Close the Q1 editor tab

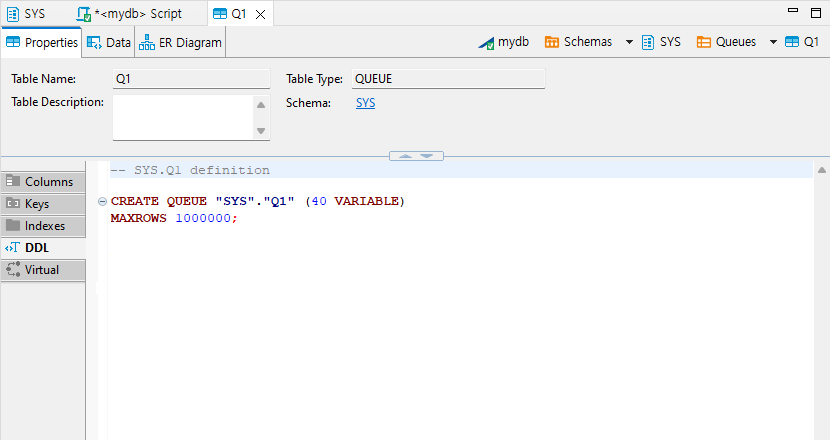[x=261, y=14]
